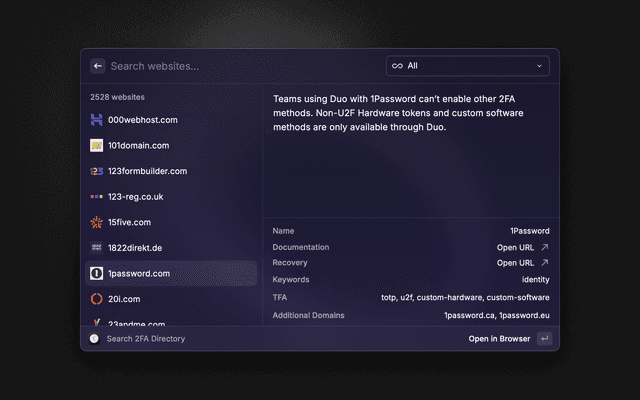Click the 1password.com keyhole icon
Screen dimensions: 640x400
pos(97,273)
